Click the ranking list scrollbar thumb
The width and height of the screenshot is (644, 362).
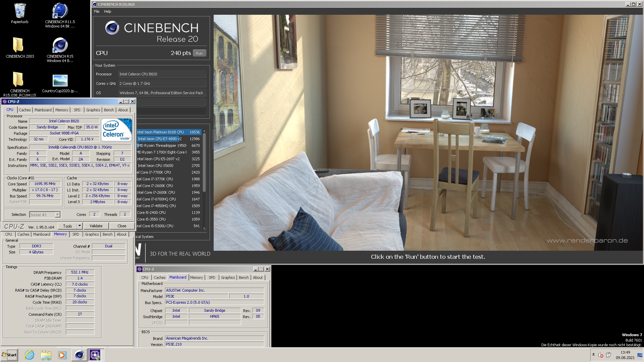(x=204, y=163)
